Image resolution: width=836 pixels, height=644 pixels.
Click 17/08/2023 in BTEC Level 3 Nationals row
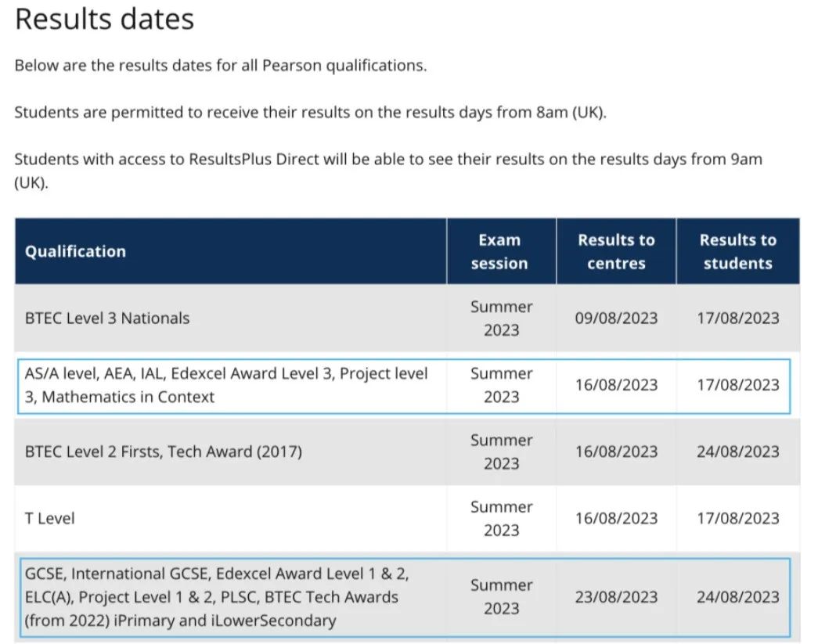pos(738,318)
